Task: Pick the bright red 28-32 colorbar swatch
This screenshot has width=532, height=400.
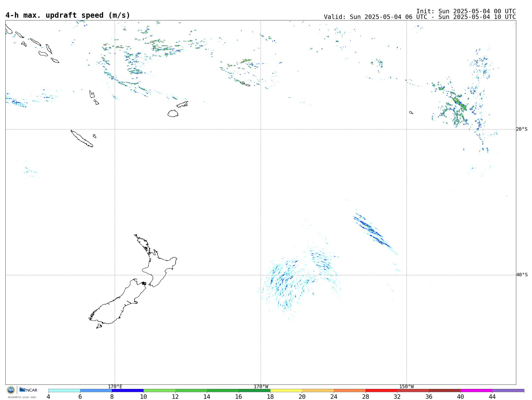Action: (381, 391)
